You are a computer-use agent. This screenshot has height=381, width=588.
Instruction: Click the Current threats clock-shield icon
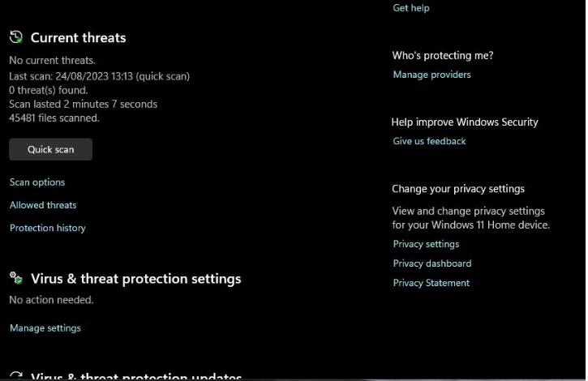point(16,37)
